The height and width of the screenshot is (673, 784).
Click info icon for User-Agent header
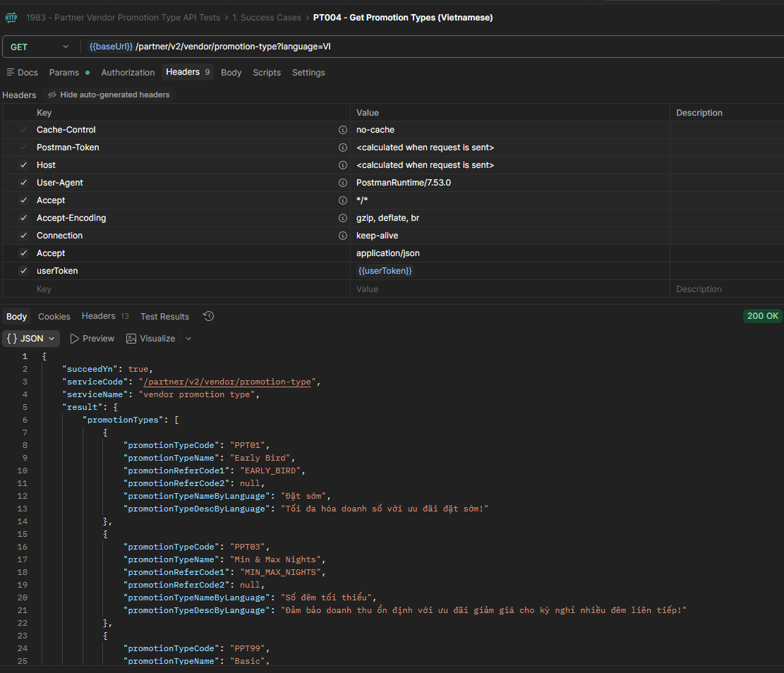[x=342, y=183]
